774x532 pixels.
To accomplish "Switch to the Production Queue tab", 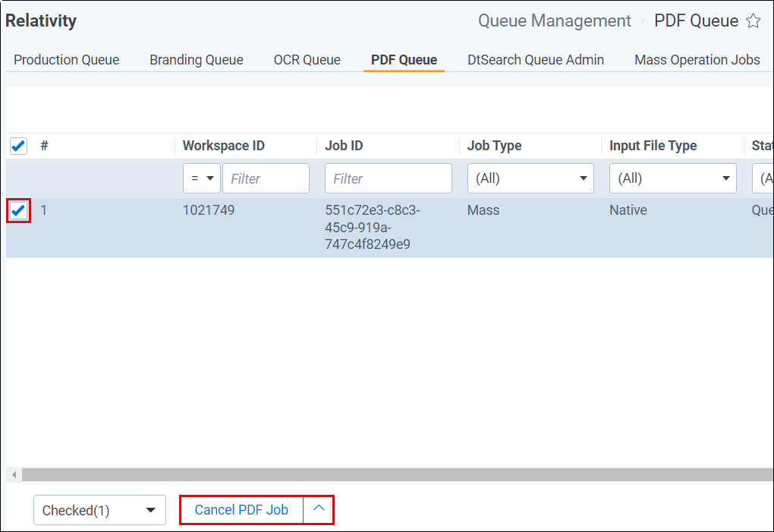I will pos(67,60).
